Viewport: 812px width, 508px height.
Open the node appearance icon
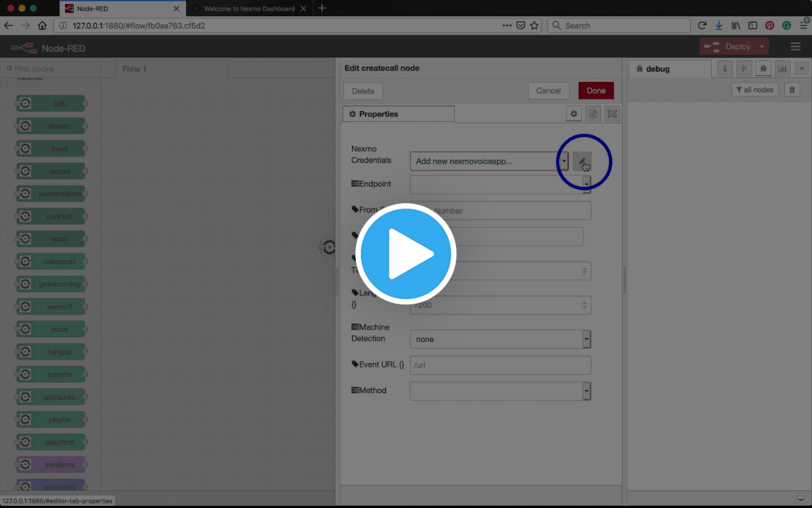[x=612, y=114]
